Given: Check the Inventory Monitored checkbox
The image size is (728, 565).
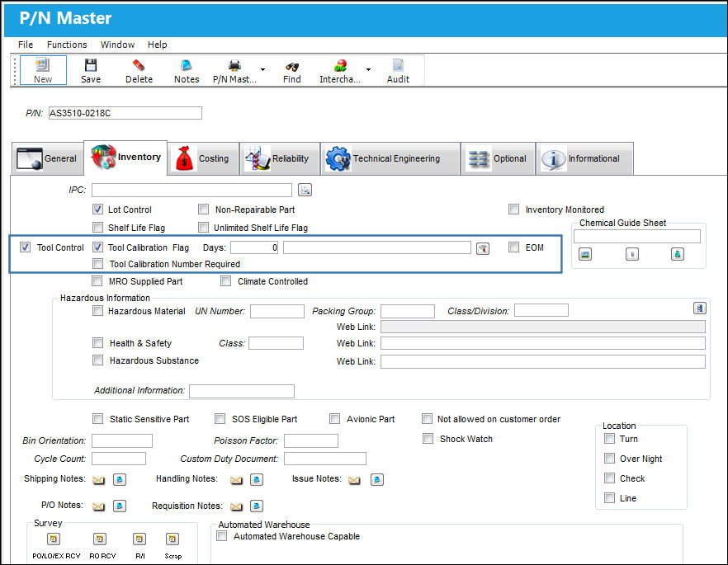Looking at the screenshot, I should [x=513, y=210].
